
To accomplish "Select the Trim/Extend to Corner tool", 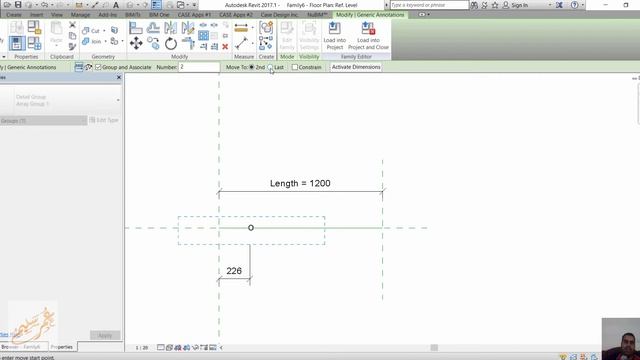I will tap(188, 43).
